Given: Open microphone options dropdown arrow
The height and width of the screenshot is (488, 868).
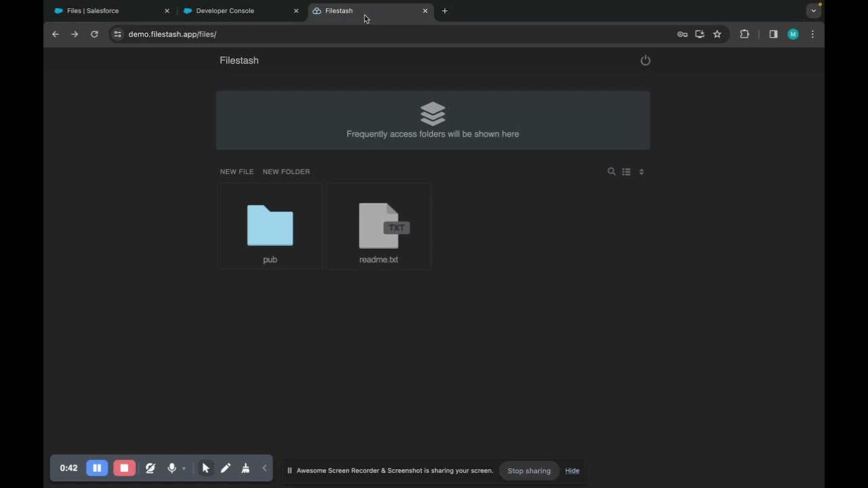Looking at the screenshot, I should (183, 468).
